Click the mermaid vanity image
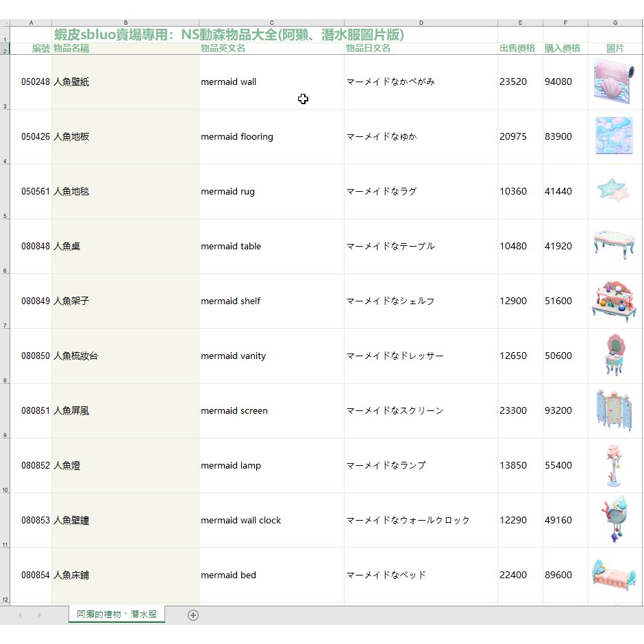 pos(615,355)
